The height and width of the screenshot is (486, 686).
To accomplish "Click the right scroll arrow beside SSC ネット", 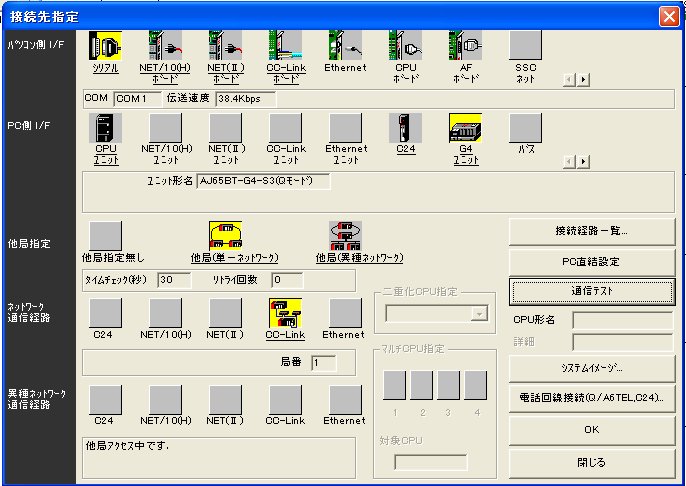I will 584,78.
